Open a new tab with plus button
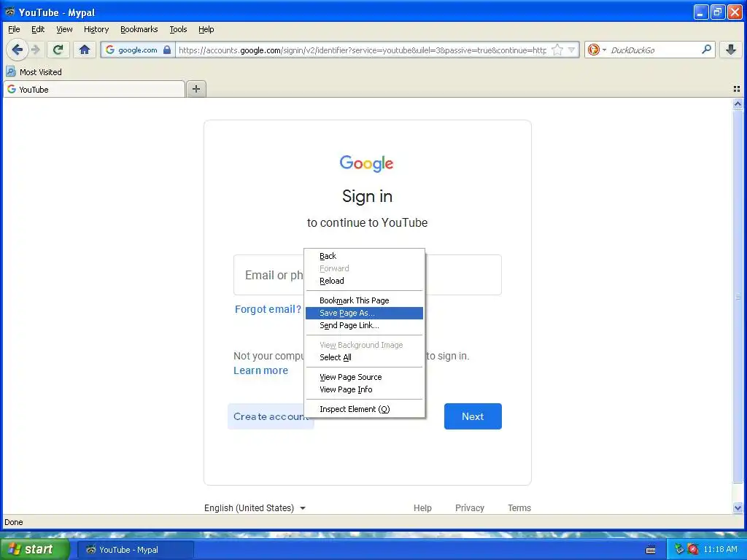Image resolution: width=747 pixels, height=560 pixels. [x=196, y=89]
